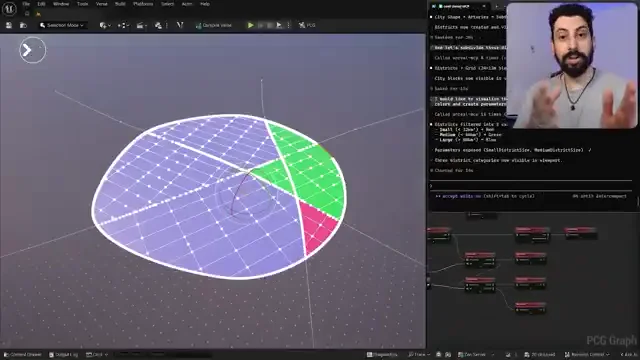Open the Selection Mode dropdown
The height and width of the screenshot is (360, 640).
coord(62,25)
